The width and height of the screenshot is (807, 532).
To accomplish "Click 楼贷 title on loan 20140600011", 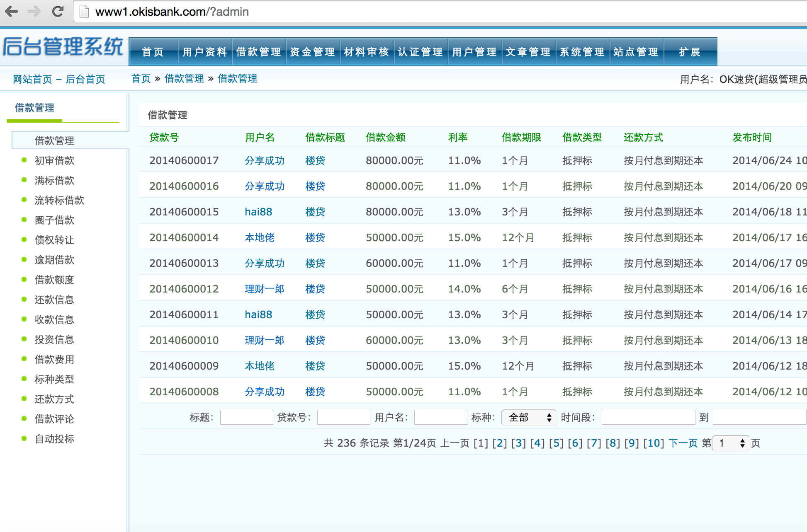I will [x=315, y=314].
